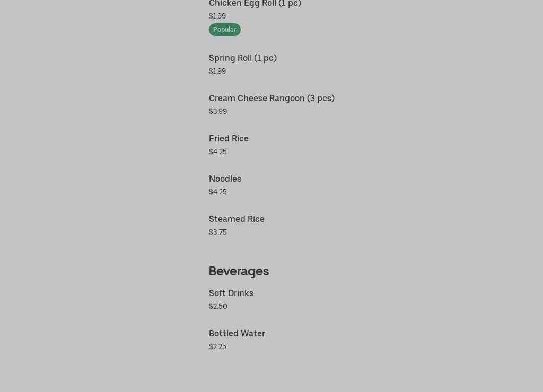
Task: Choose Fried Rice from the menu
Action: pos(229,139)
